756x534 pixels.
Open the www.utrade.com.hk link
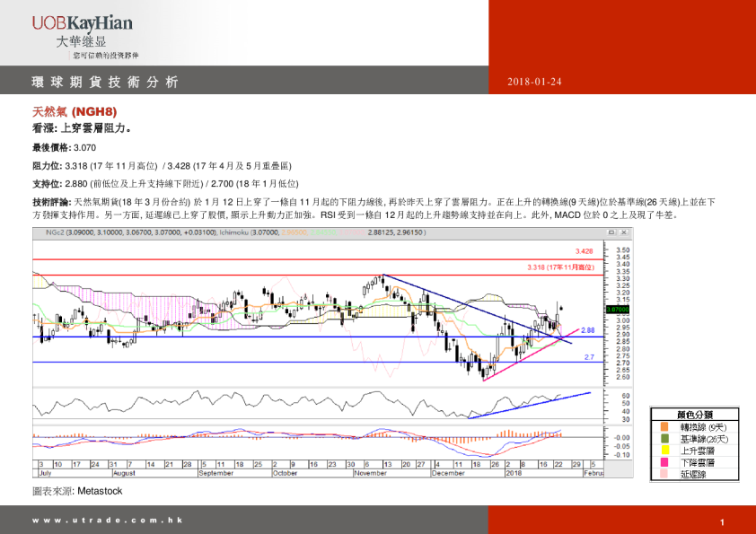point(108,521)
